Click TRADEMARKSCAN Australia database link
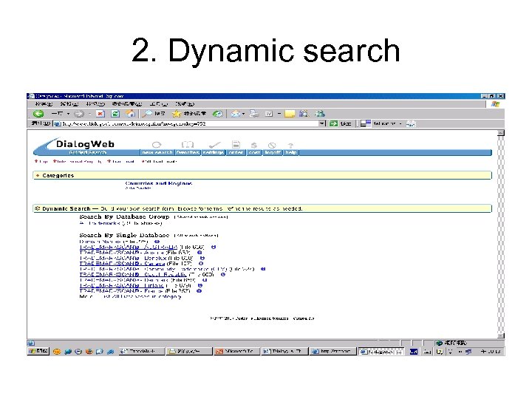The image size is (532, 399). tap(129, 247)
